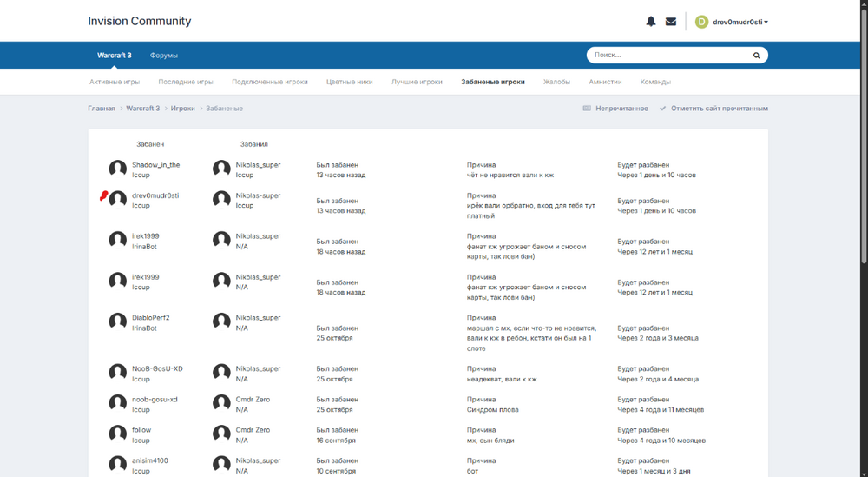Open the messages envelope icon
Screen dimensions: 868x477
(671, 22)
